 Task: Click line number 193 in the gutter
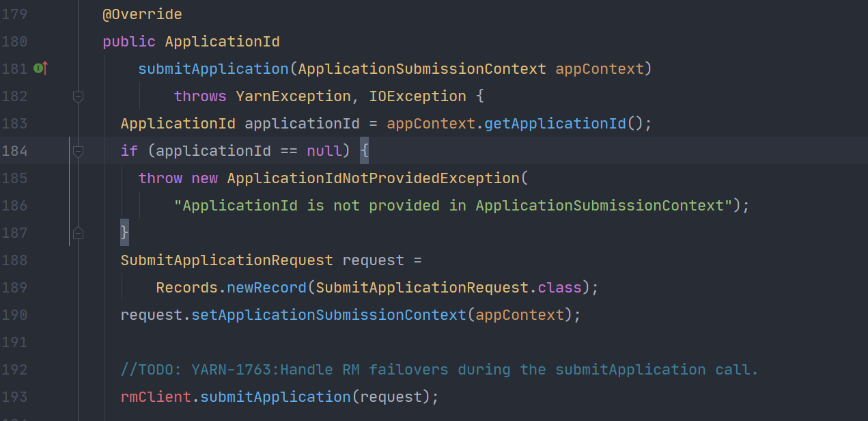[14, 397]
